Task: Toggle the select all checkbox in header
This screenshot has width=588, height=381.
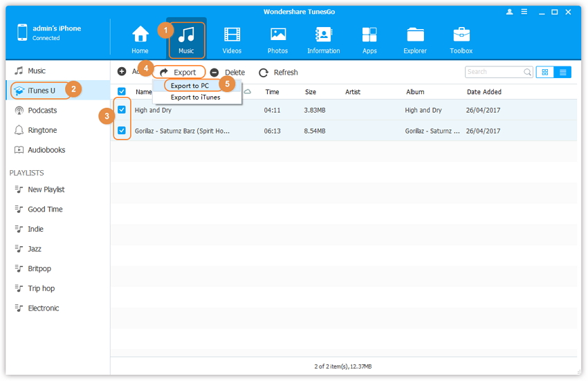Action: tap(122, 91)
